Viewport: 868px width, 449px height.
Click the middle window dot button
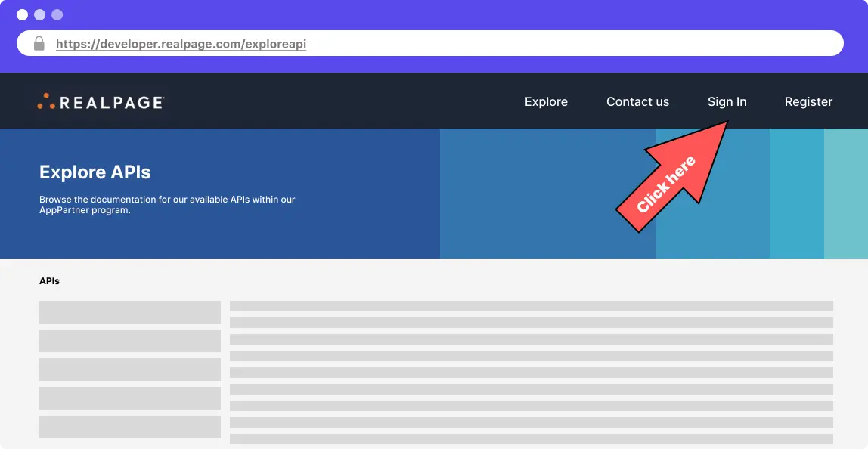point(39,15)
